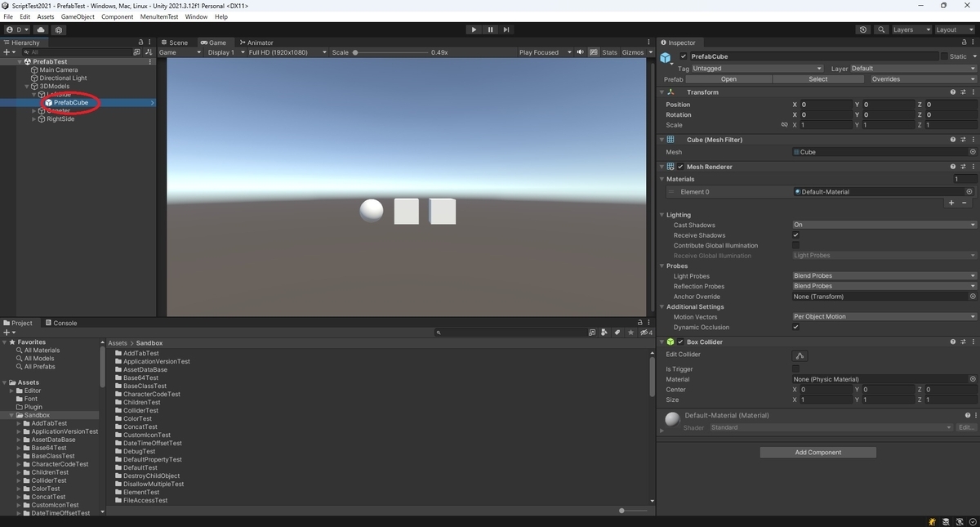Enable Contribute Global Illumination checkbox

coord(796,245)
